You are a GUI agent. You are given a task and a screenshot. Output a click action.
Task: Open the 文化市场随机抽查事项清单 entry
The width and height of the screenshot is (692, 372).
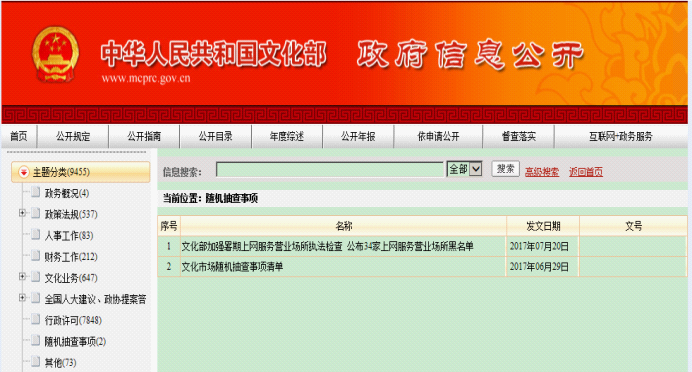tap(232, 267)
